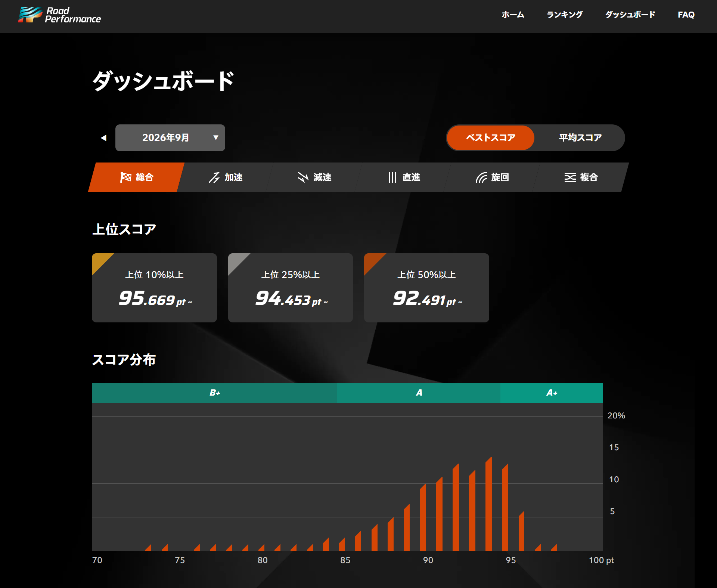Click the 上位スコア section heading
This screenshot has width=717, height=588.
pyautogui.click(x=124, y=229)
